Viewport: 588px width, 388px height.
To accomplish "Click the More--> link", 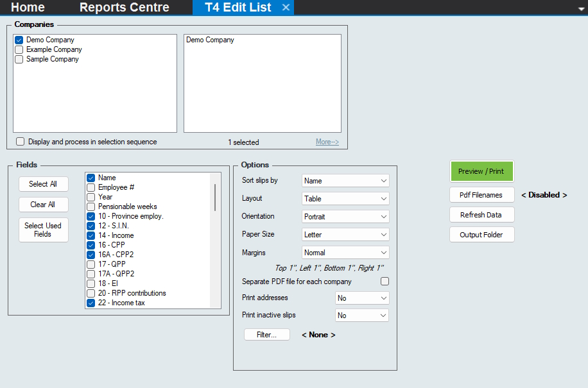I will coord(327,142).
